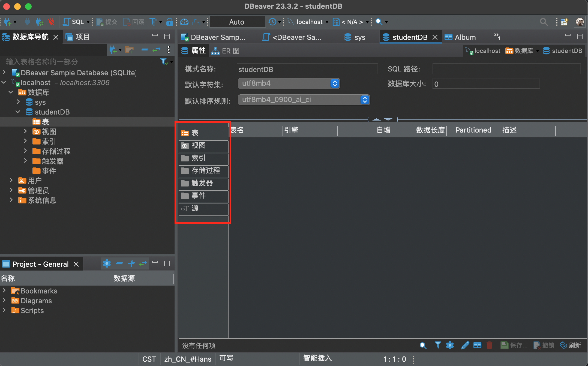Open the < N/A > schema selector
This screenshot has height=366, width=588.
coord(351,22)
